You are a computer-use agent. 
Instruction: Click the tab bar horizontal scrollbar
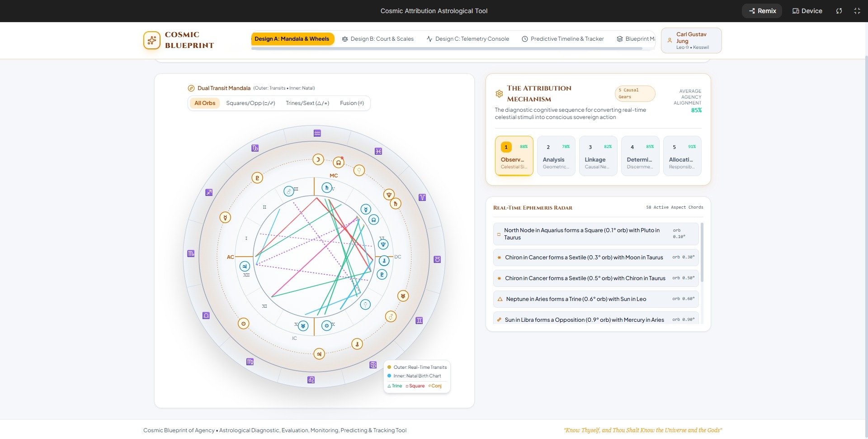click(447, 48)
